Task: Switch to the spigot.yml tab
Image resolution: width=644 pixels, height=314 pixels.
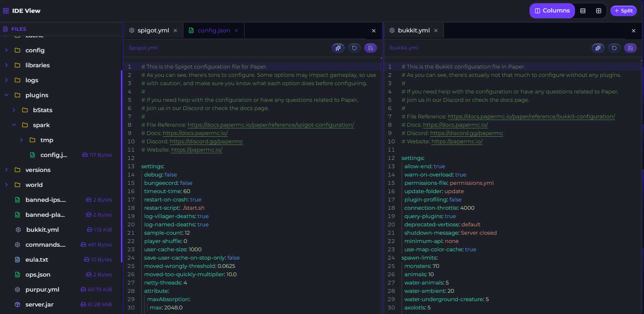Action: (153, 30)
